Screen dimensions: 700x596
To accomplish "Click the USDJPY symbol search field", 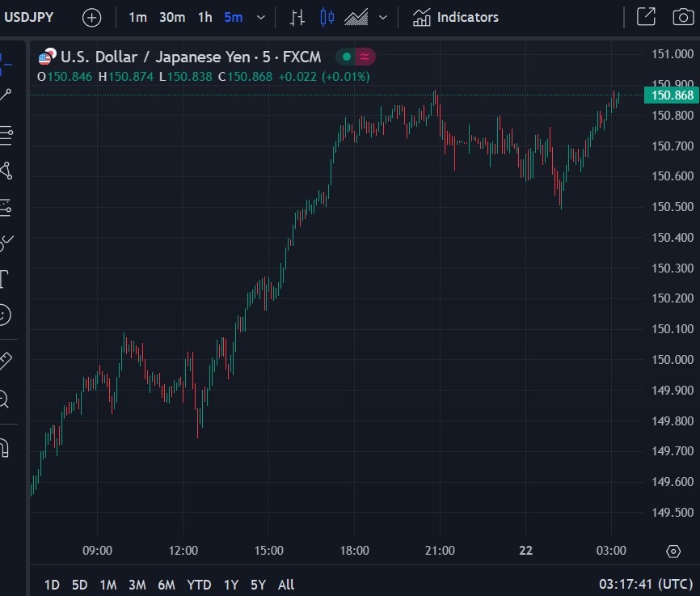I will pos(28,18).
